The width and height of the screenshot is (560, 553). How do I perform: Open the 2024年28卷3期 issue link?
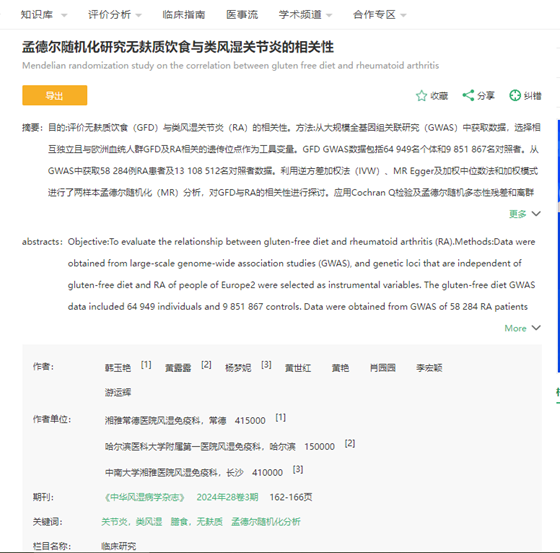pos(227,497)
